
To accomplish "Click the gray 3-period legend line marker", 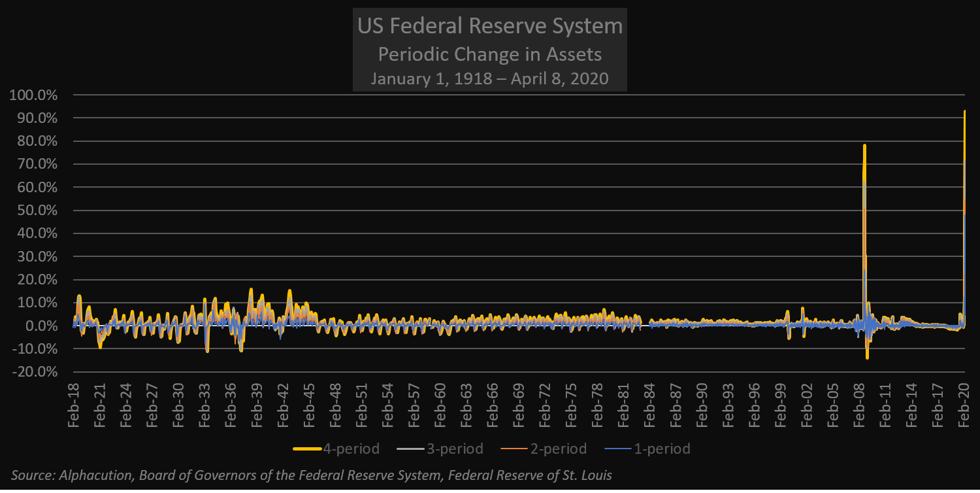I will click(412, 449).
